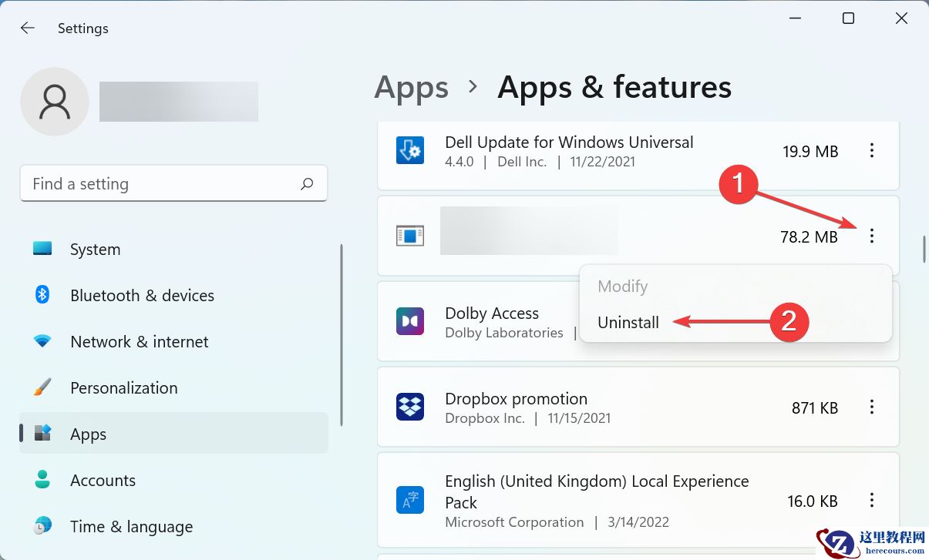This screenshot has height=560, width=929.
Task: Select Modify in the context menu
Action: 623,287
